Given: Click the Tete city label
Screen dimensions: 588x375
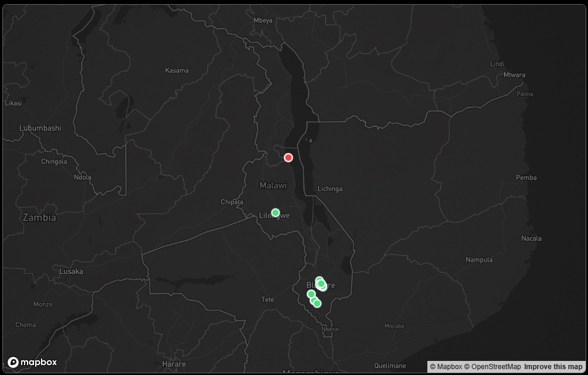Looking at the screenshot, I should (x=267, y=299).
